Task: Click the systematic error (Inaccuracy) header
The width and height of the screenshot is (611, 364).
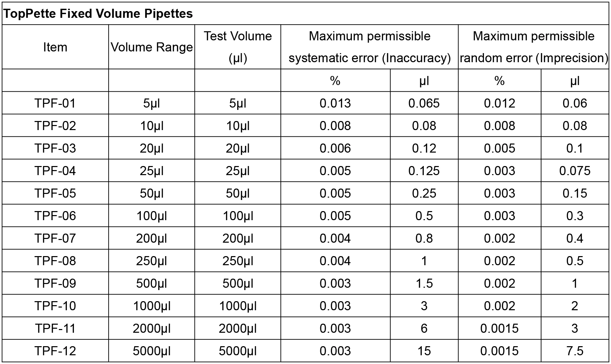Action: [369, 47]
